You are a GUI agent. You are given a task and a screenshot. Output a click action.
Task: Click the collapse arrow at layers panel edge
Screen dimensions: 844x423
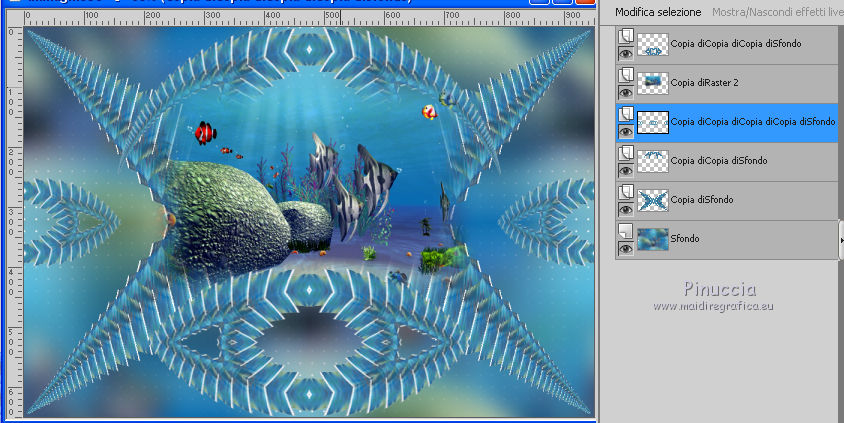pos(841,240)
